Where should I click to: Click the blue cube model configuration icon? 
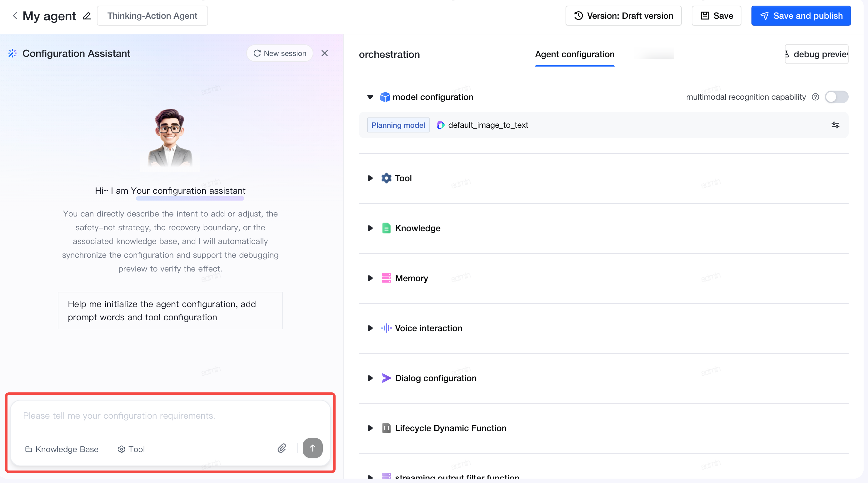pos(385,97)
